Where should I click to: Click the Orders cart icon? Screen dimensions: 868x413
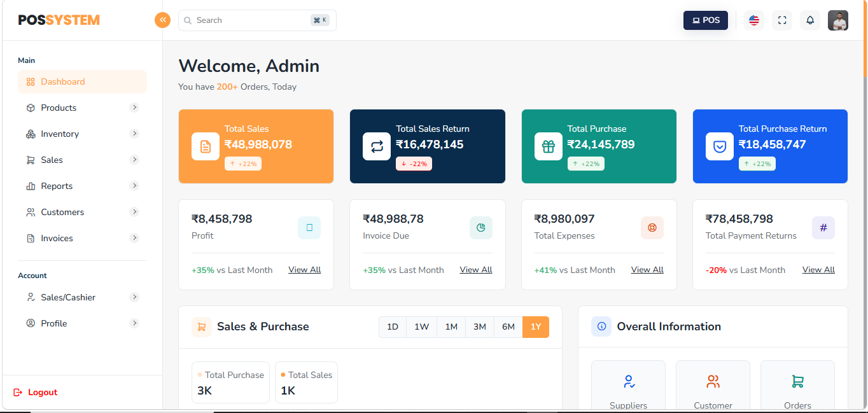tap(797, 382)
